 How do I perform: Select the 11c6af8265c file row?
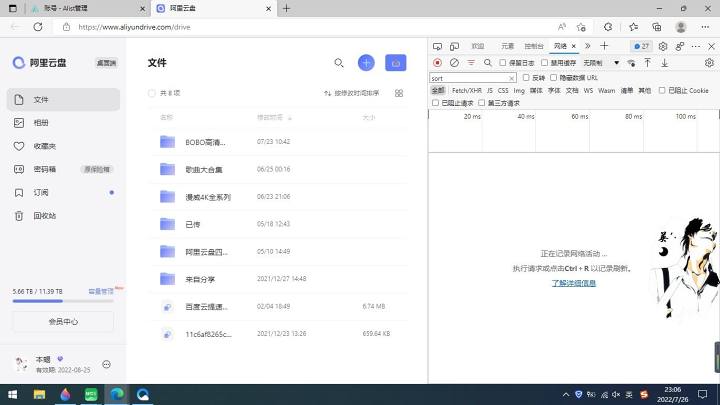pos(278,334)
